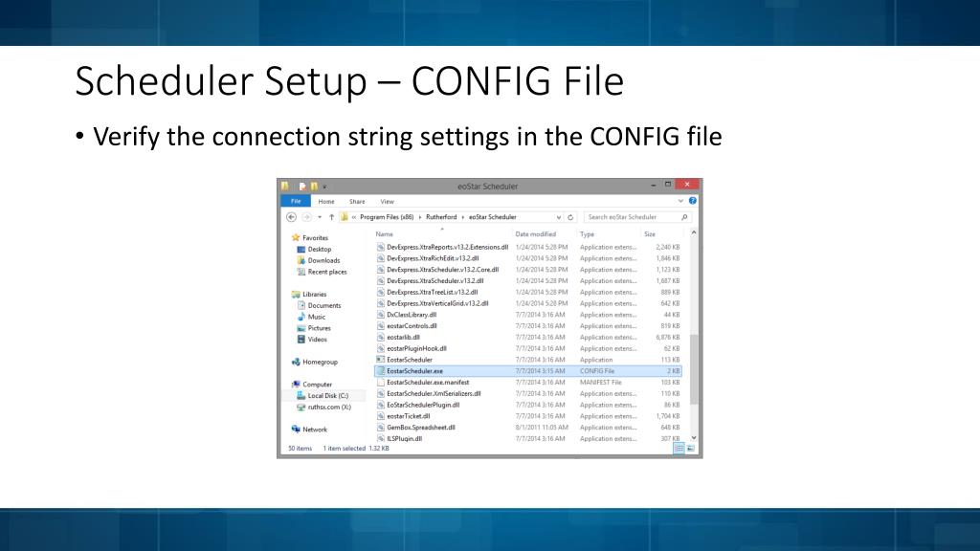Image resolution: width=980 pixels, height=551 pixels.
Task: Select ruthsx.com (X:) network drive
Action: point(329,407)
